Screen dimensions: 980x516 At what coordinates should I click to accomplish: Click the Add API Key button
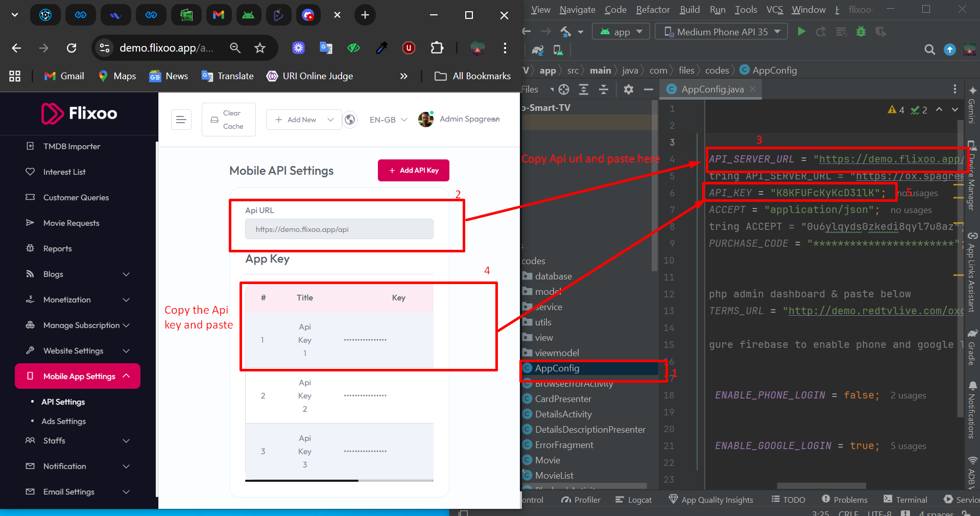pyautogui.click(x=413, y=171)
